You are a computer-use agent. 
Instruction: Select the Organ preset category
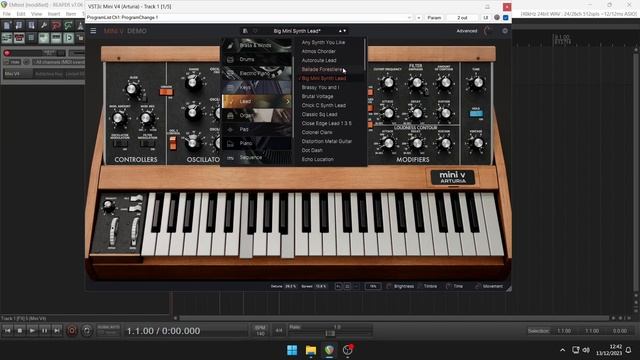pos(257,115)
